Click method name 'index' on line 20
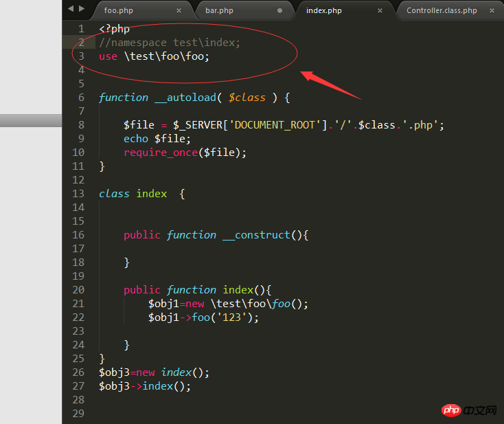 pos(238,290)
